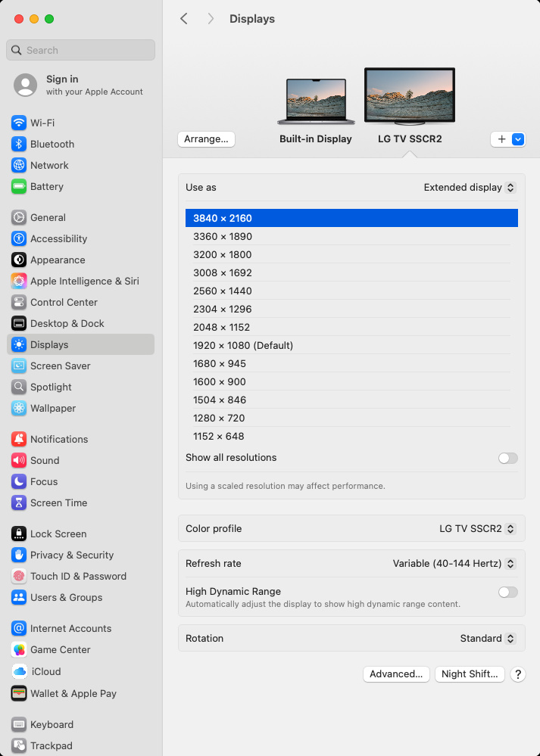Click the Screen Saver icon
Viewport: 540px width, 756px height.
coord(19,366)
